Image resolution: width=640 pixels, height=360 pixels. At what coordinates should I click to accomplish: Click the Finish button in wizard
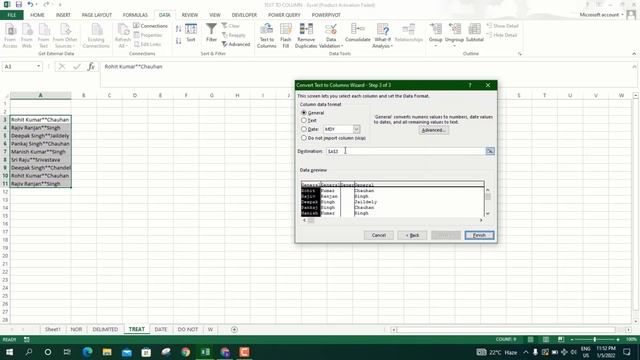coord(479,236)
